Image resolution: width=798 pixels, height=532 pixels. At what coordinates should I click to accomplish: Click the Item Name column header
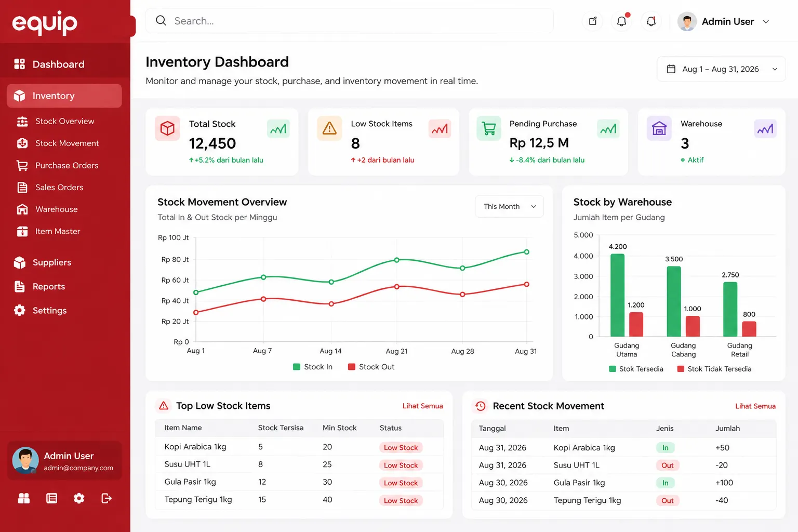pyautogui.click(x=183, y=428)
